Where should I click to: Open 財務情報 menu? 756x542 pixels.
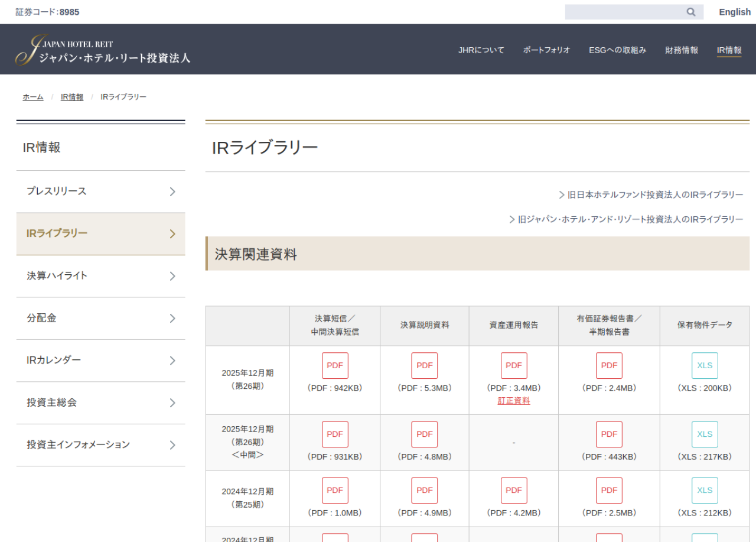682,50
